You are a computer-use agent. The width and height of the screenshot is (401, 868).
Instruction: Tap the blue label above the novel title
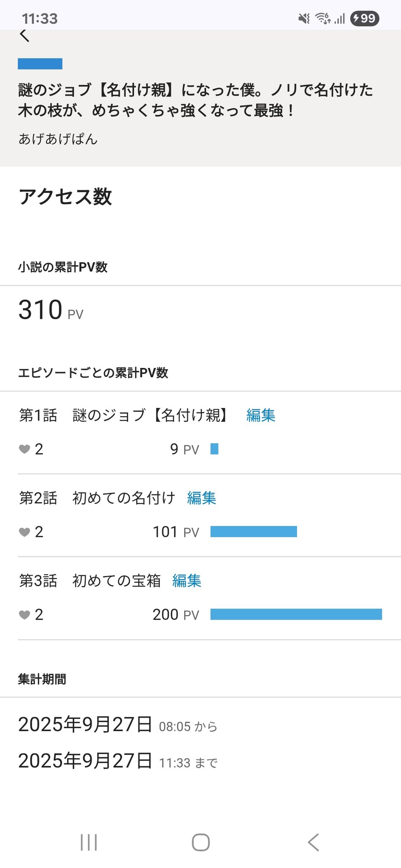(40, 64)
